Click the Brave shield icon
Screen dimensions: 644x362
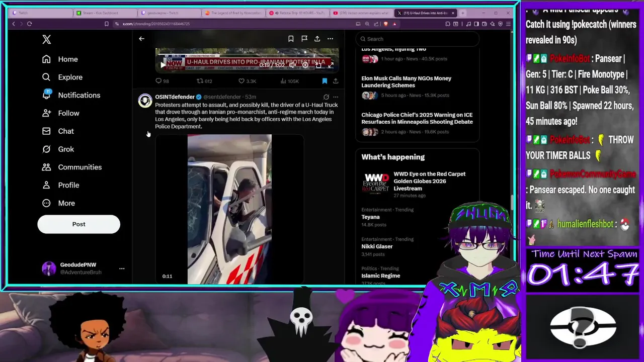385,24
